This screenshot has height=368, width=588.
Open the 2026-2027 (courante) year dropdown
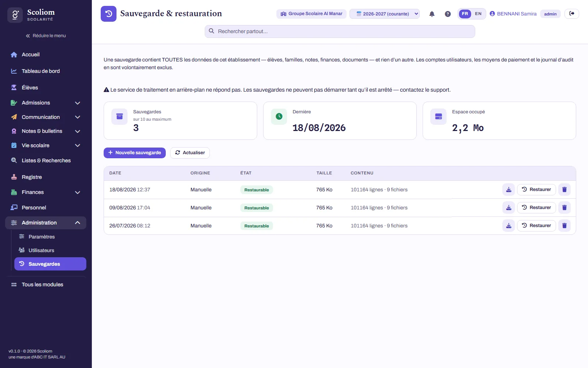click(x=384, y=14)
